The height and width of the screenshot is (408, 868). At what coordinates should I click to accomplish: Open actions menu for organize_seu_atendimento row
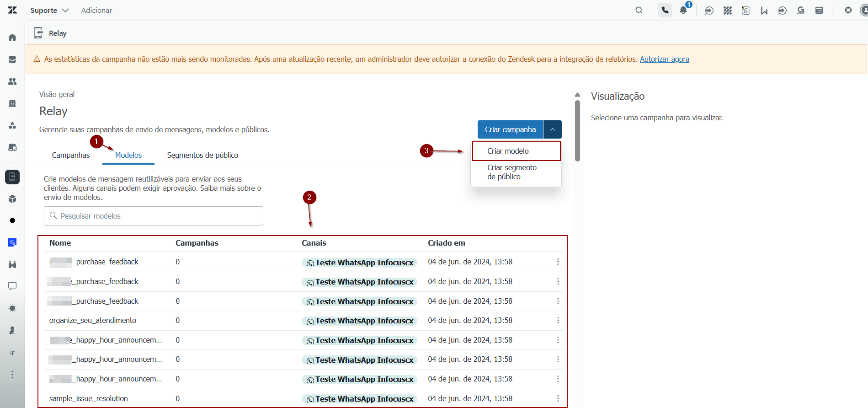click(x=558, y=320)
